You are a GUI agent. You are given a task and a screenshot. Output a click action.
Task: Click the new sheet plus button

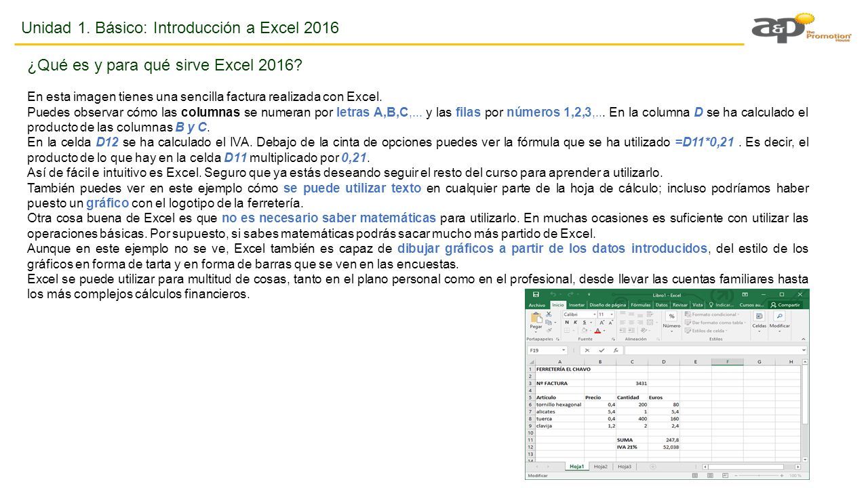(x=652, y=466)
